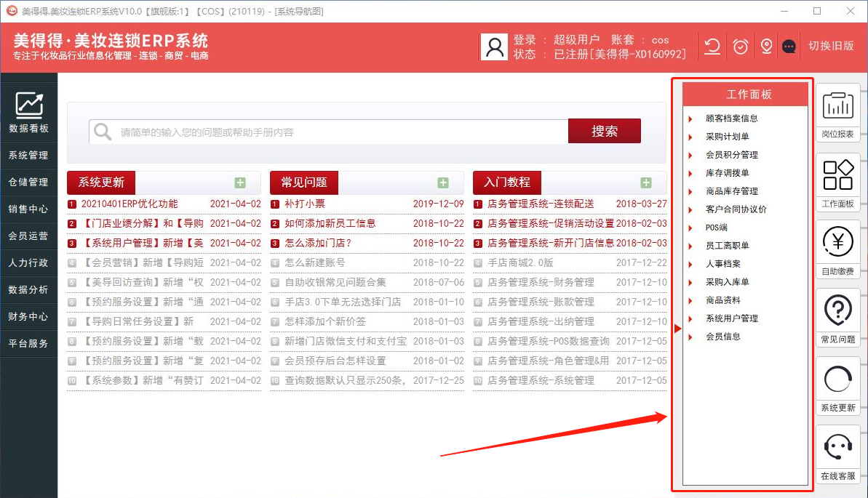Image resolution: width=868 pixels, height=498 pixels.
Task: Open 补打小票 FAQ link
Action: (304, 204)
